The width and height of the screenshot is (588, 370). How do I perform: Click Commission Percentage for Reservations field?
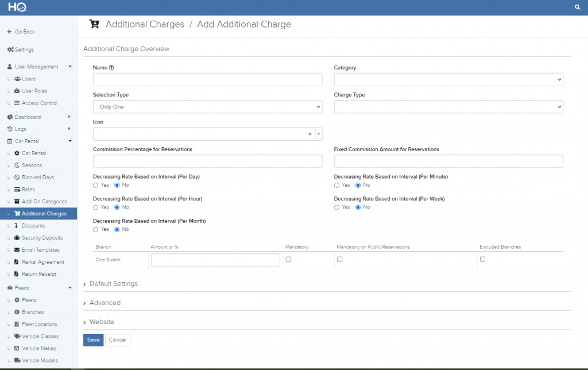point(207,161)
